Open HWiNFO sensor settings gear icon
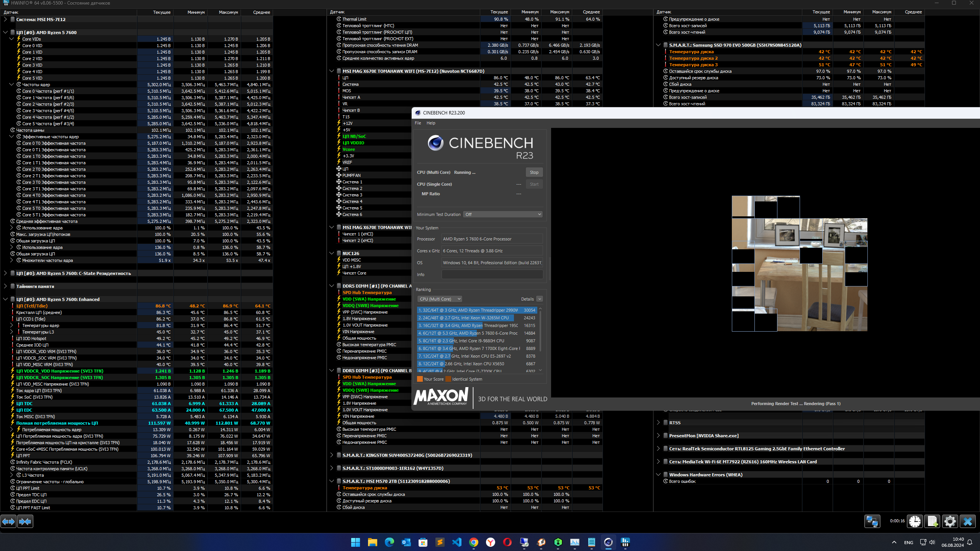This screenshot has height=551, width=980. pos(950,522)
